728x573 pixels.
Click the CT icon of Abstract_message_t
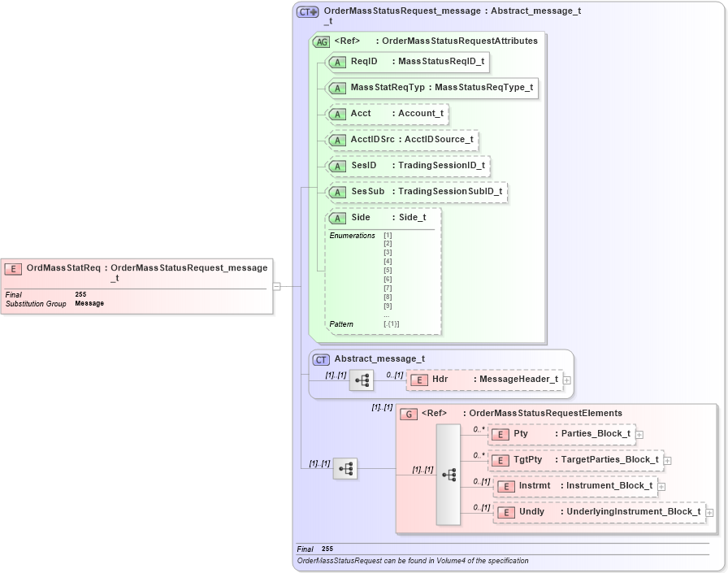coord(319,358)
